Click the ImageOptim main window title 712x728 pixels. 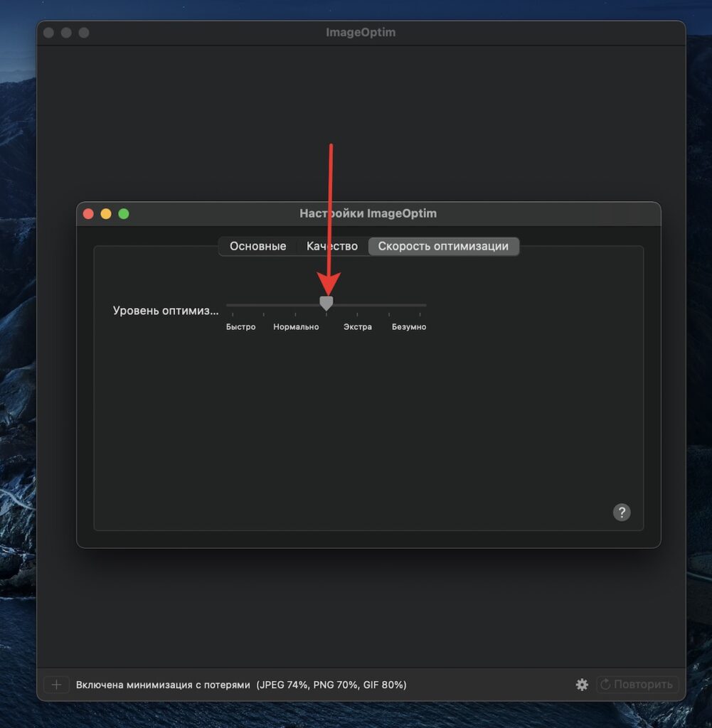point(361,33)
